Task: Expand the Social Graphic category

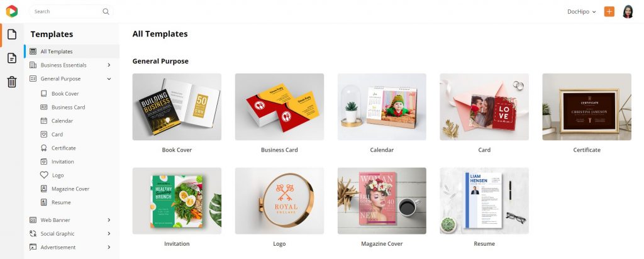Action: click(x=109, y=234)
